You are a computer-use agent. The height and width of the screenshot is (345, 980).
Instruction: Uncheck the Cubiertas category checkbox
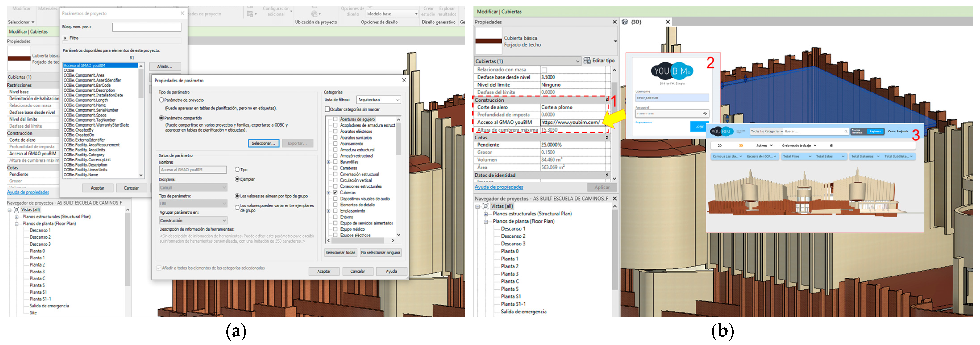point(335,193)
